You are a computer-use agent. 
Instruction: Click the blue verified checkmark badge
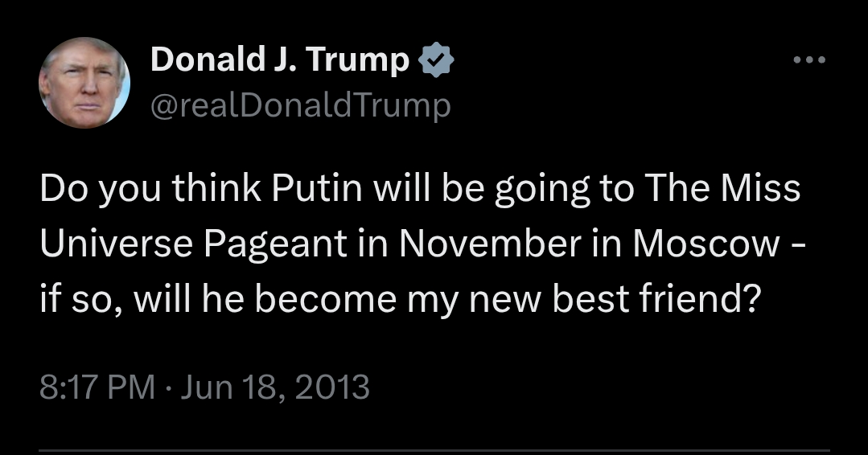pyautogui.click(x=436, y=59)
